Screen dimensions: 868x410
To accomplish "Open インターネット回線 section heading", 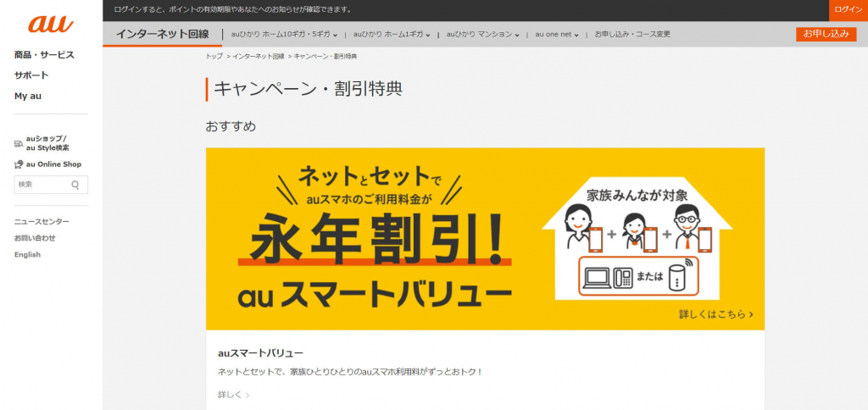I will click(x=162, y=34).
